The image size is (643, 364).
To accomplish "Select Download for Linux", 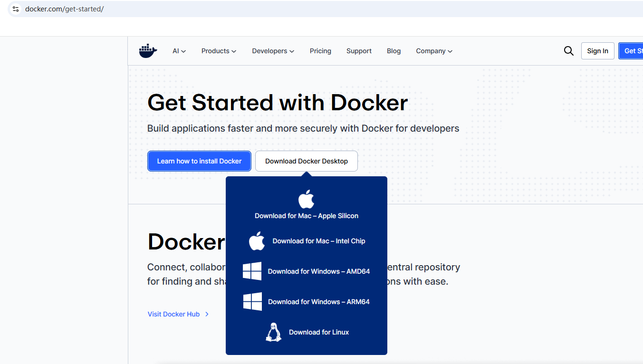I will (319, 332).
